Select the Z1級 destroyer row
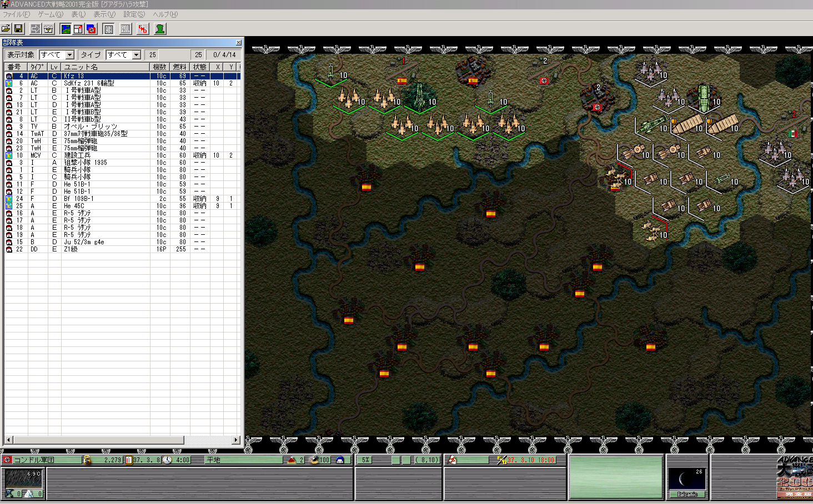Image resolution: width=813 pixels, height=504 pixels. tap(122, 249)
